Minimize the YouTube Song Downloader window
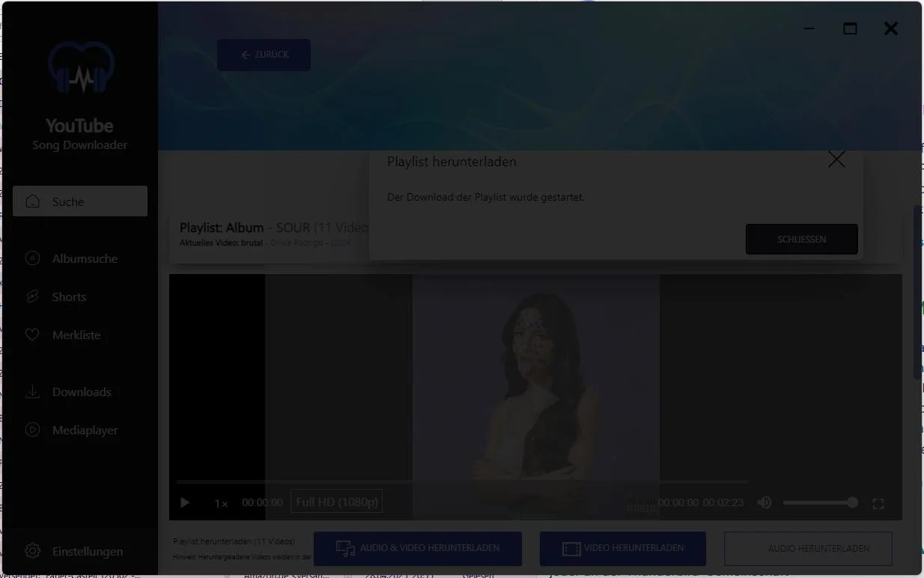Viewport: 924px width, 578px height. pyautogui.click(x=809, y=29)
